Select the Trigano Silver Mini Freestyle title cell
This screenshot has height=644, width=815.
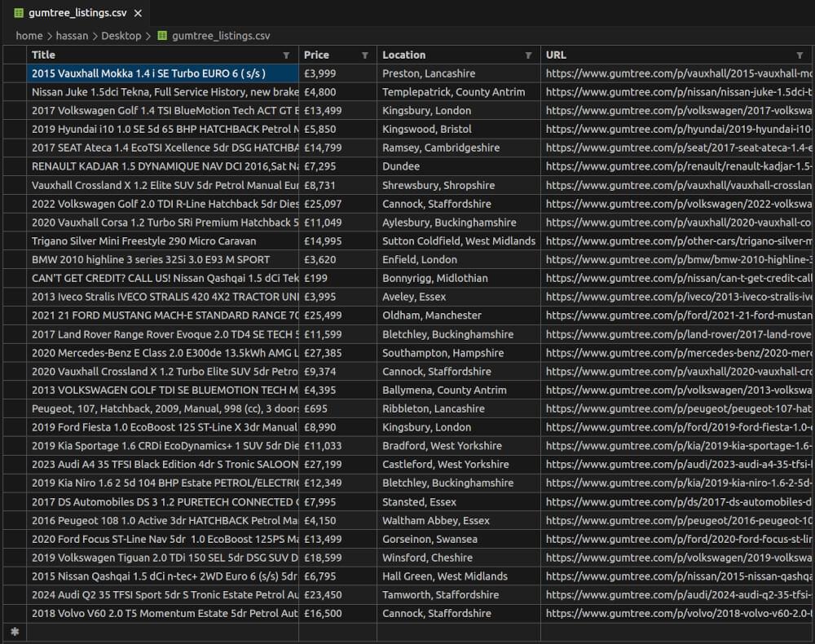pyautogui.click(x=147, y=240)
